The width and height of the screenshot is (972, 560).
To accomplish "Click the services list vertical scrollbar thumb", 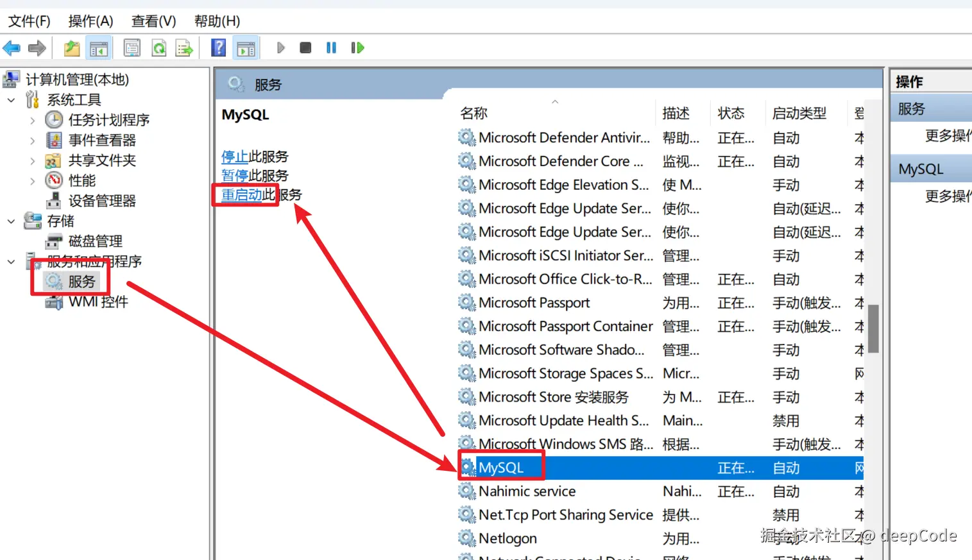I will pos(873,329).
